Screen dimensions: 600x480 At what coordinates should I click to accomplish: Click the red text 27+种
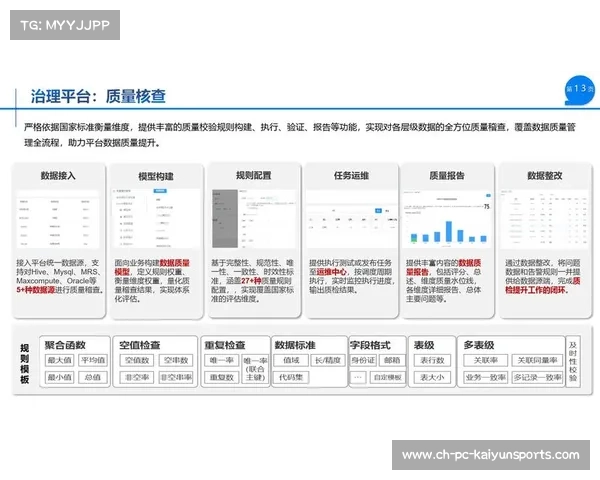coord(251,281)
